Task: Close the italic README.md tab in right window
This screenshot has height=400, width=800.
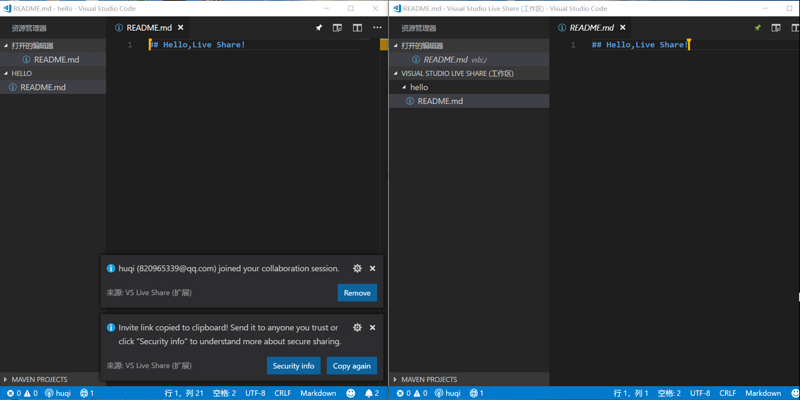Action: coord(622,28)
